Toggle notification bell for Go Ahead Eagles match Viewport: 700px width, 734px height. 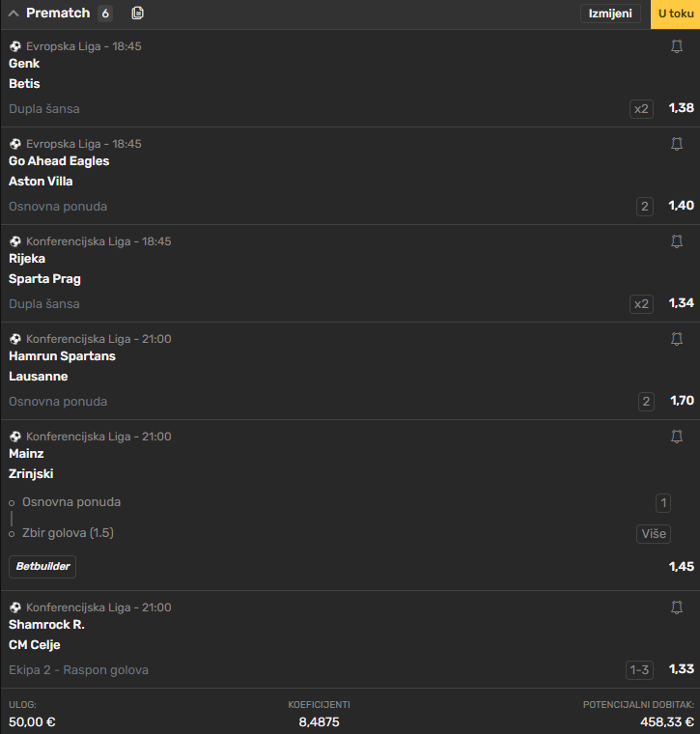(x=677, y=143)
